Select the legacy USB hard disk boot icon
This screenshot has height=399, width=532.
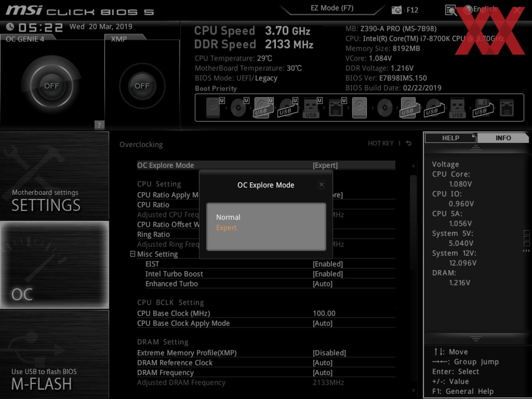point(410,108)
